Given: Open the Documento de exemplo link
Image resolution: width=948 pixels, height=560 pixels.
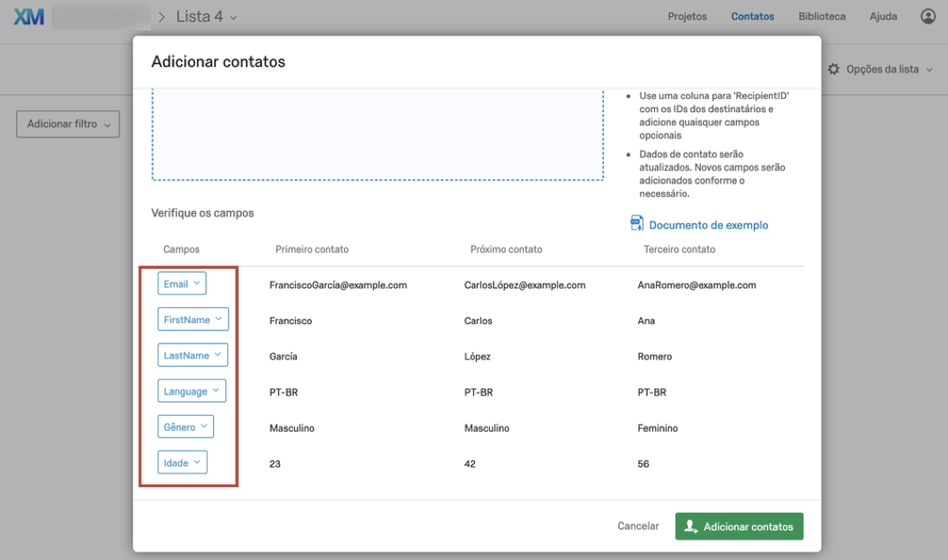Looking at the screenshot, I should pyautogui.click(x=708, y=225).
